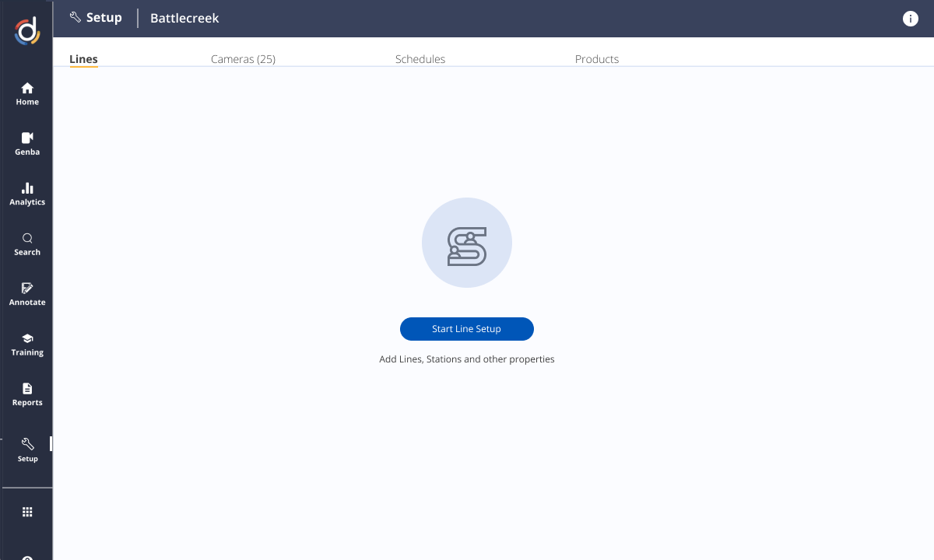This screenshot has height=560, width=934.
Task: Click the Drishti logo icon in sidebar
Action: pos(27,31)
